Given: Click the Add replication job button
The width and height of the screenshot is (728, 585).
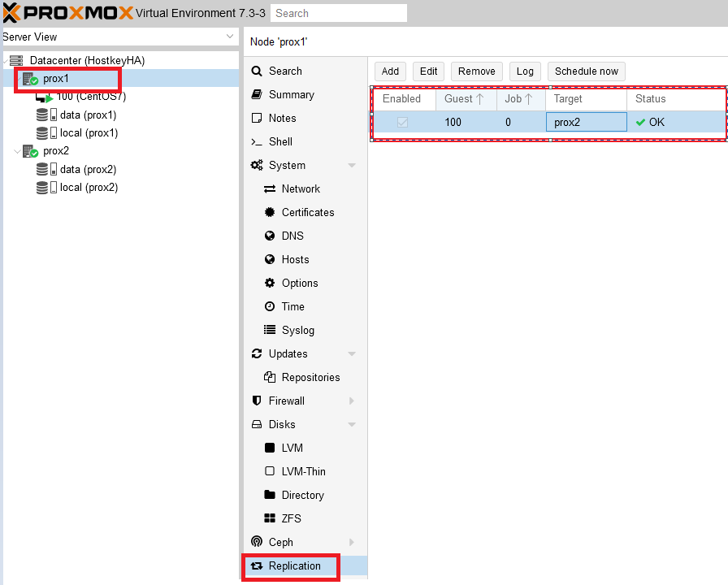Looking at the screenshot, I should tap(390, 71).
